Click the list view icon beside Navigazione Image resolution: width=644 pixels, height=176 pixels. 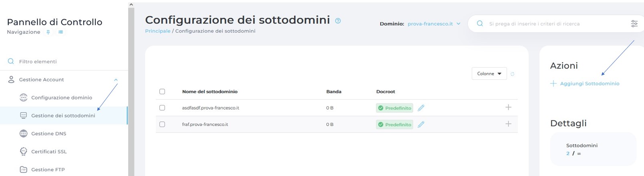[60, 32]
